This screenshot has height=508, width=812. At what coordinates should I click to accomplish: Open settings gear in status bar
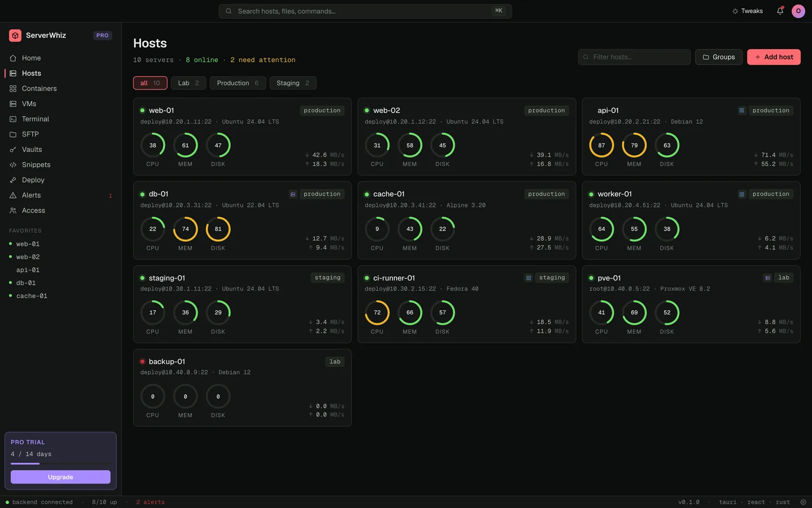click(803, 502)
